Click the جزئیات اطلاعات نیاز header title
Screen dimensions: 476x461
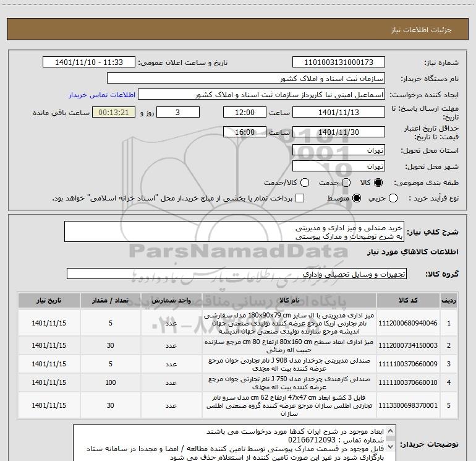coord(421,30)
